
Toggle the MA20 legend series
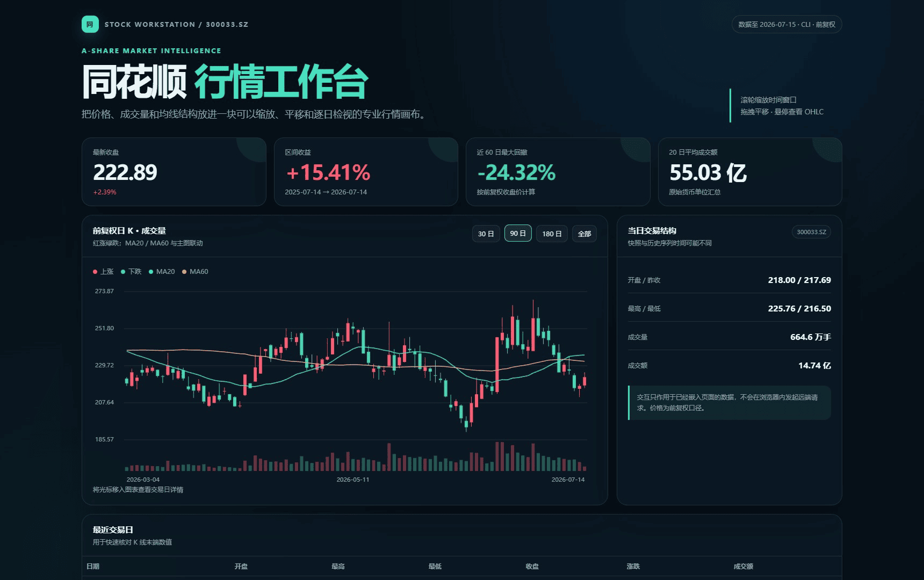162,272
